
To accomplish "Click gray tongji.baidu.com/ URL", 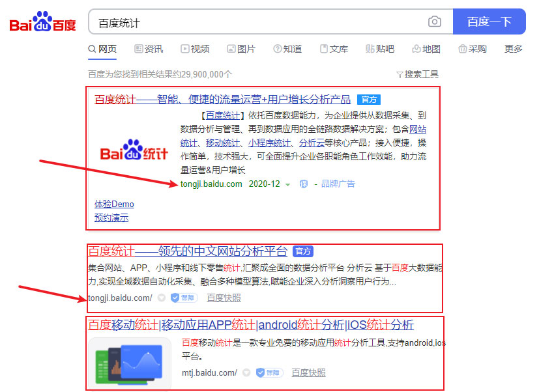I will (120, 298).
